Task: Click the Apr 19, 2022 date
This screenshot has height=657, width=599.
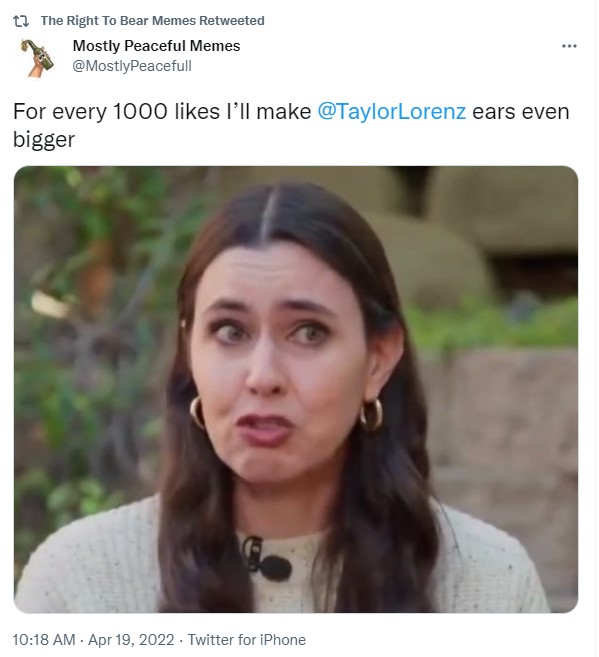Action: [x=131, y=640]
